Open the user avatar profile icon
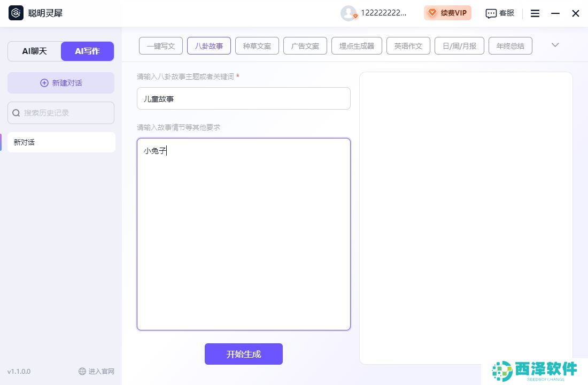588x385 pixels. tap(349, 13)
